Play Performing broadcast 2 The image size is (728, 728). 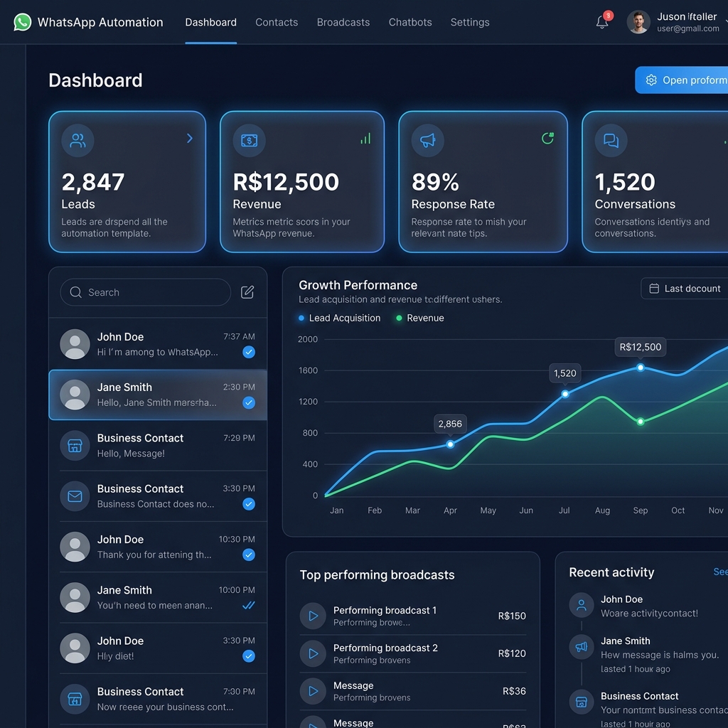(x=313, y=653)
